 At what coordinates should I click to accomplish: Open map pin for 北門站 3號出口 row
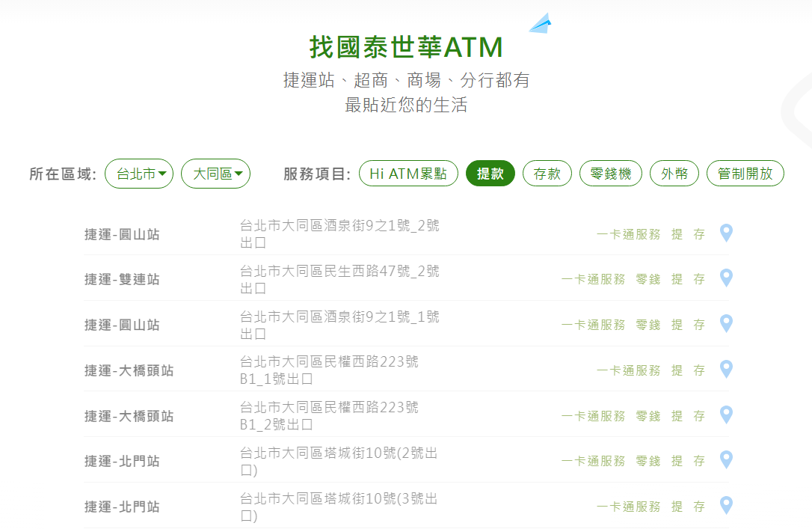coord(726,507)
